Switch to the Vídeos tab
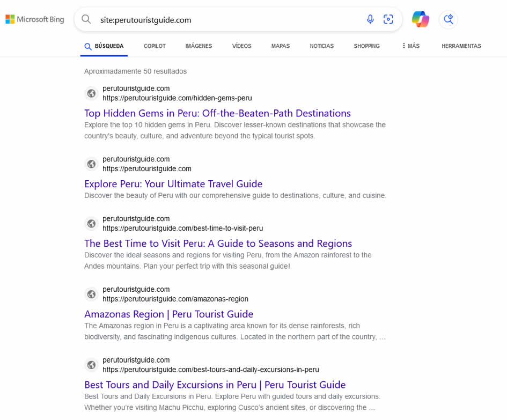Image resolution: width=507 pixels, height=420 pixels. coord(241,46)
